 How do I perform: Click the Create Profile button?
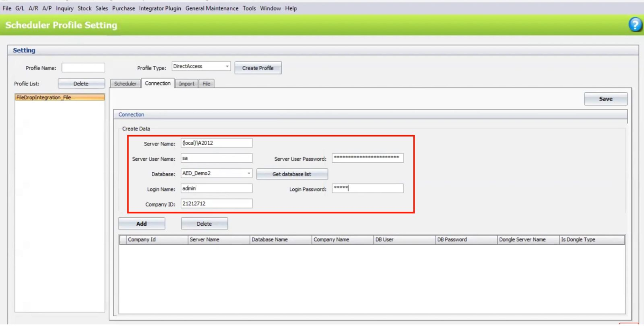258,68
